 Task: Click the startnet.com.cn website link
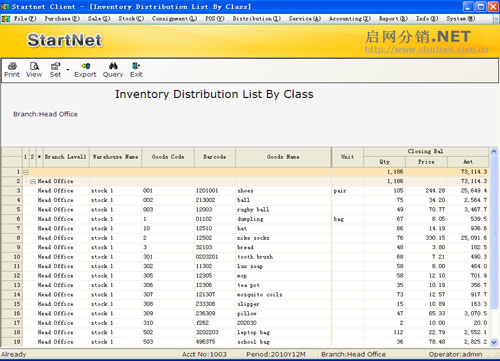coord(426,50)
